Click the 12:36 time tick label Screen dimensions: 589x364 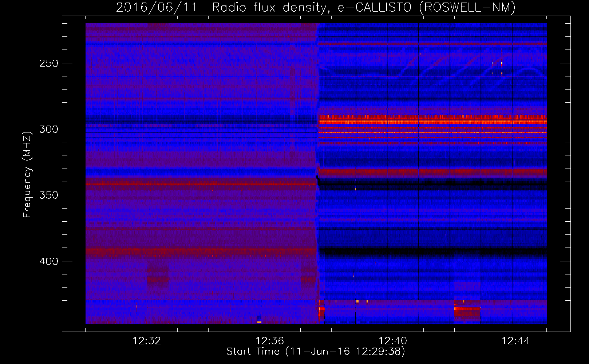pyautogui.click(x=270, y=341)
